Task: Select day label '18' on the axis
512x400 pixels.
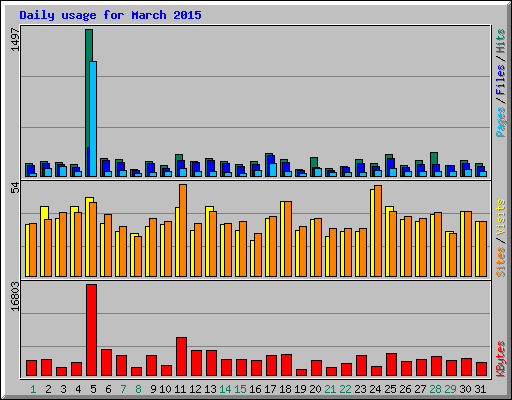Action: 285,389
